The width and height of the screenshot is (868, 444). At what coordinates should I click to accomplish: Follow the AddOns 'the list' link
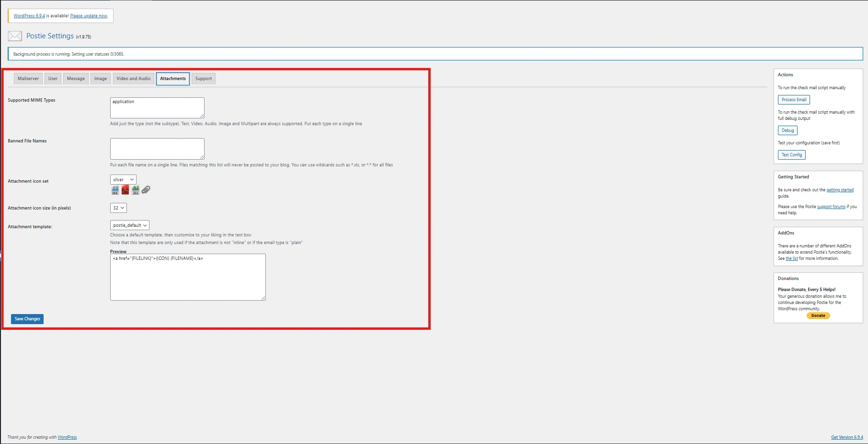(x=792, y=258)
